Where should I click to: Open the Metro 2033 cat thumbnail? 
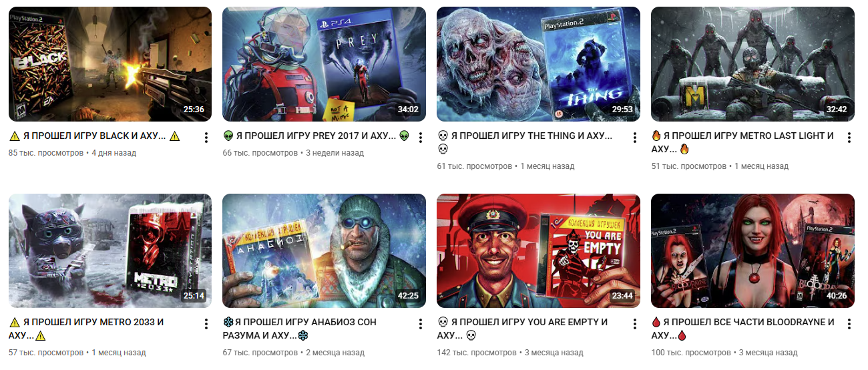tap(110, 250)
